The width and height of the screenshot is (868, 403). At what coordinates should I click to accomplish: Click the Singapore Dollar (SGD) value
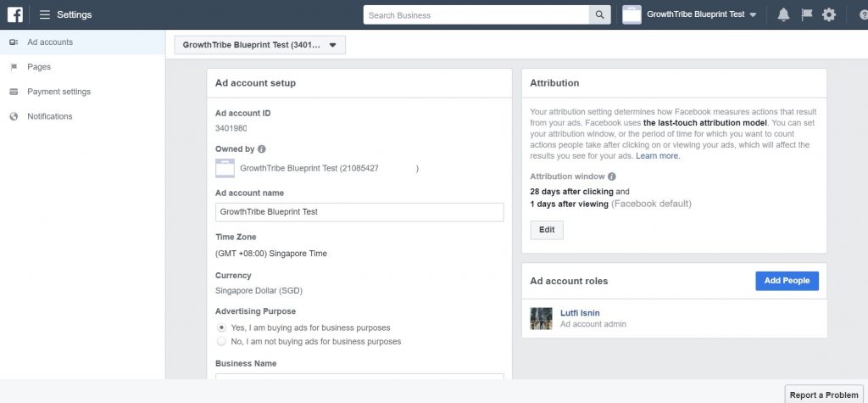(259, 291)
